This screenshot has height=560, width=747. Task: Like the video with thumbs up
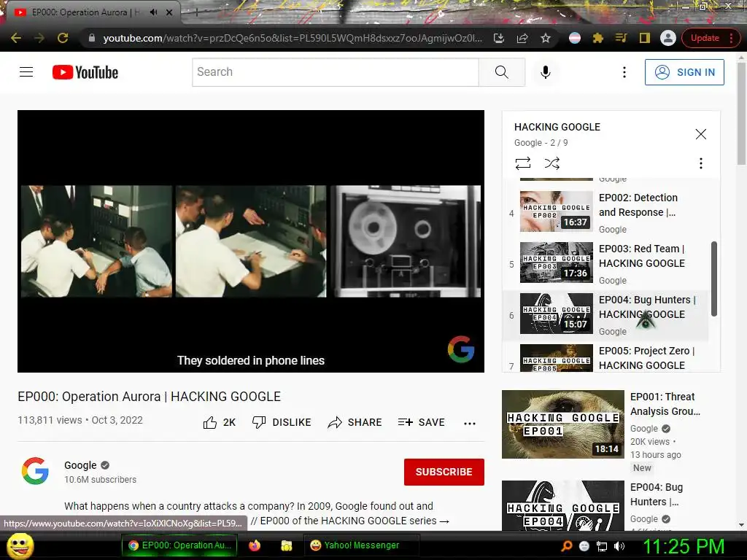coord(219,422)
